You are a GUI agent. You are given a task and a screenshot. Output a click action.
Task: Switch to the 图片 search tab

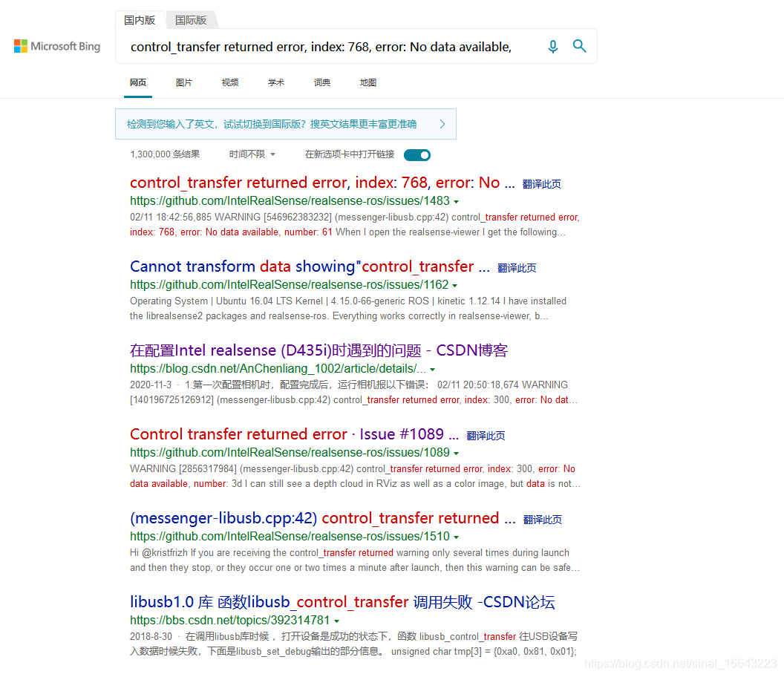[x=183, y=82]
